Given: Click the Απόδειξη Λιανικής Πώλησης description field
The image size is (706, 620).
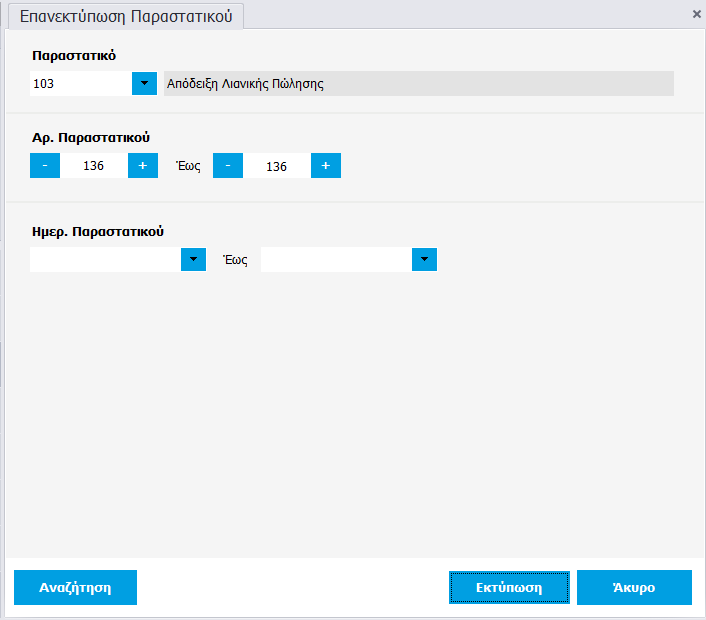Looking at the screenshot, I should pyautogui.click(x=418, y=84).
